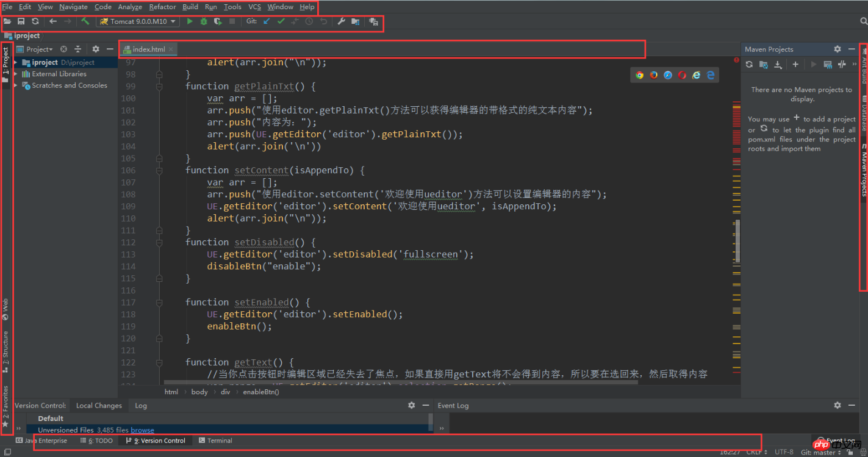Toggle Maven offline mode icon
868x457 pixels.
click(x=842, y=64)
